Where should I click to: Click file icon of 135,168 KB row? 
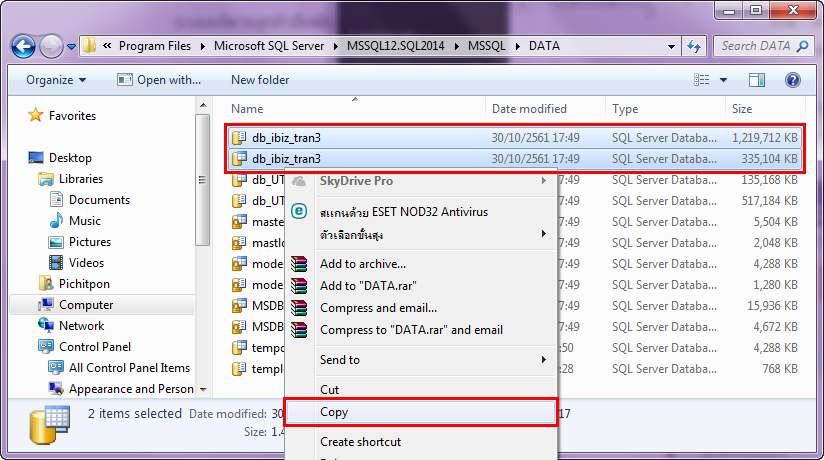(x=239, y=180)
